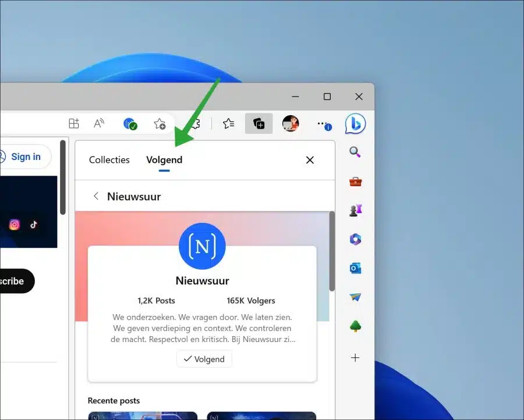Screen dimensions: 524x420
Task: Open the split screen / apps icon in the address bar
Action: tap(74, 123)
